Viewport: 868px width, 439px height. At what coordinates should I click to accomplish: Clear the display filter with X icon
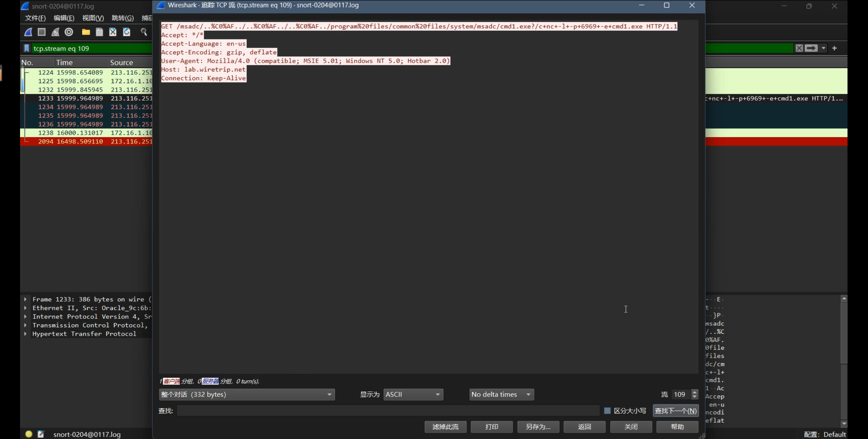click(799, 48)
